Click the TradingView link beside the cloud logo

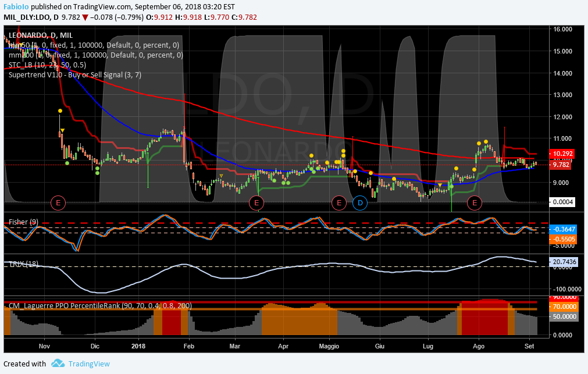pyautogui.click(x=89, y=364)
